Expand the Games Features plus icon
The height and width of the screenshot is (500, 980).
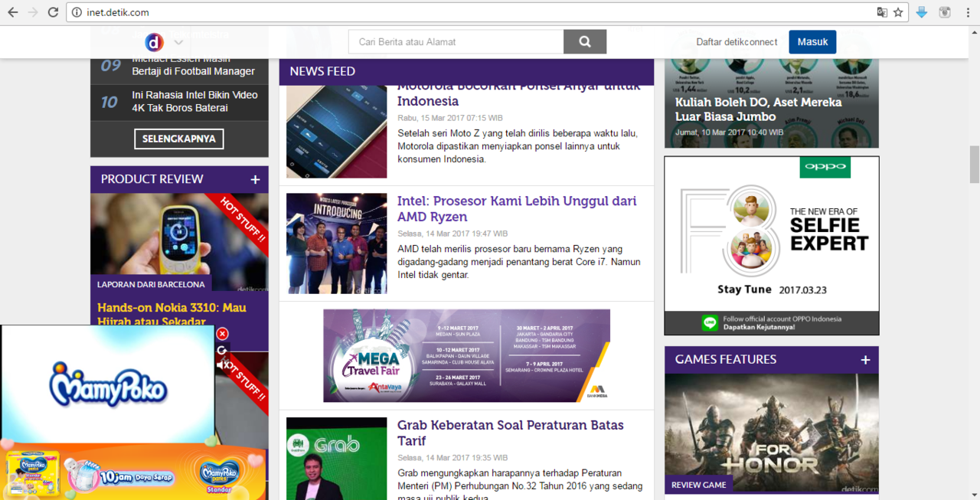pos(865,360)
